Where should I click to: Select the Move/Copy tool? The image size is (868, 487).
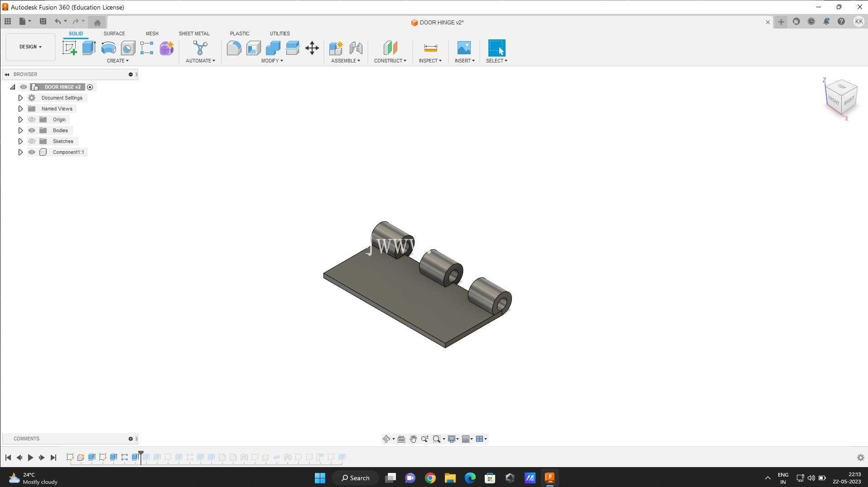point(312,48)
